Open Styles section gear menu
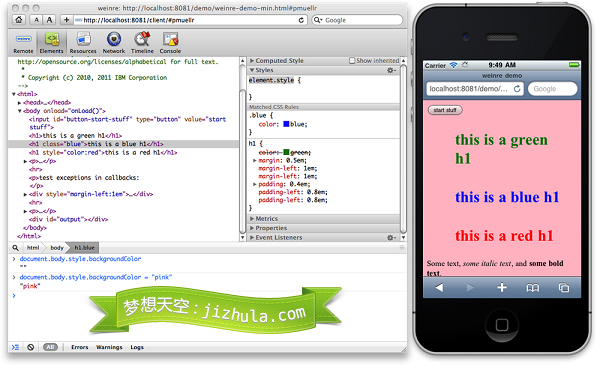This screenshot has width=600, height=367. click(391, 70)
